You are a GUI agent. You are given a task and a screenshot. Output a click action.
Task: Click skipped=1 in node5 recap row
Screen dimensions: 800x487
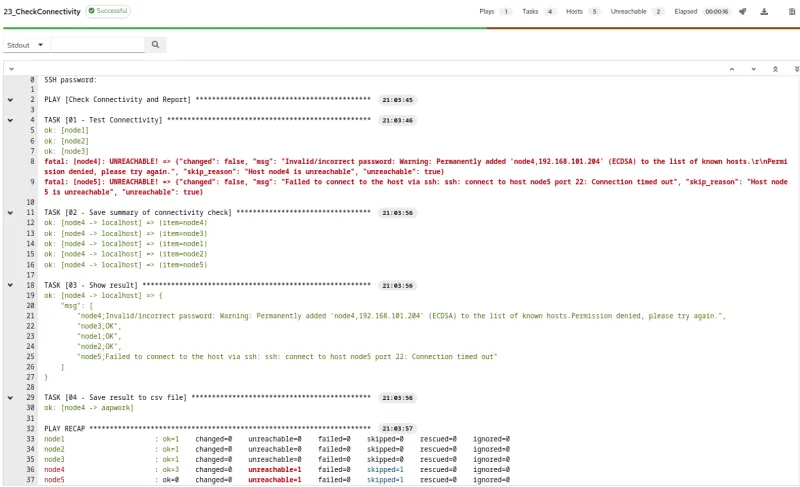tap(385, 480)
